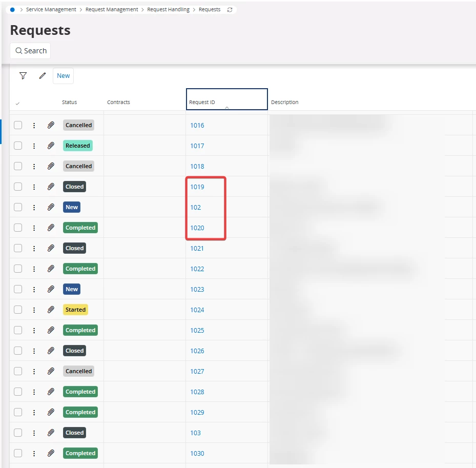Select the checkbox for request 1021

(18, 248)
